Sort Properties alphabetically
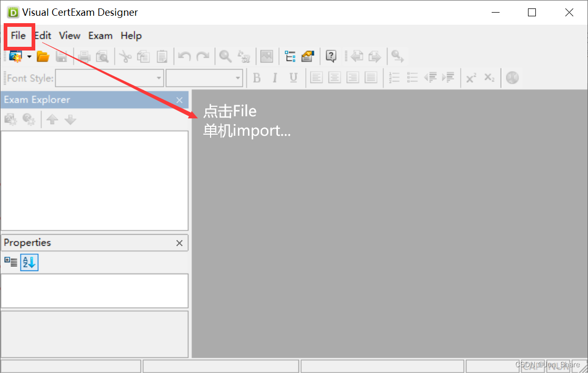588x373 pixels. [29, 262]
